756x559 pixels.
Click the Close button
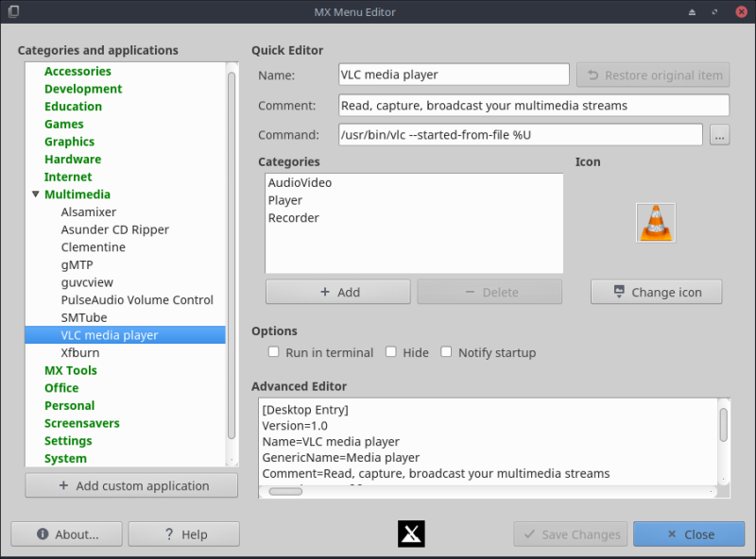tap(689, 534)
